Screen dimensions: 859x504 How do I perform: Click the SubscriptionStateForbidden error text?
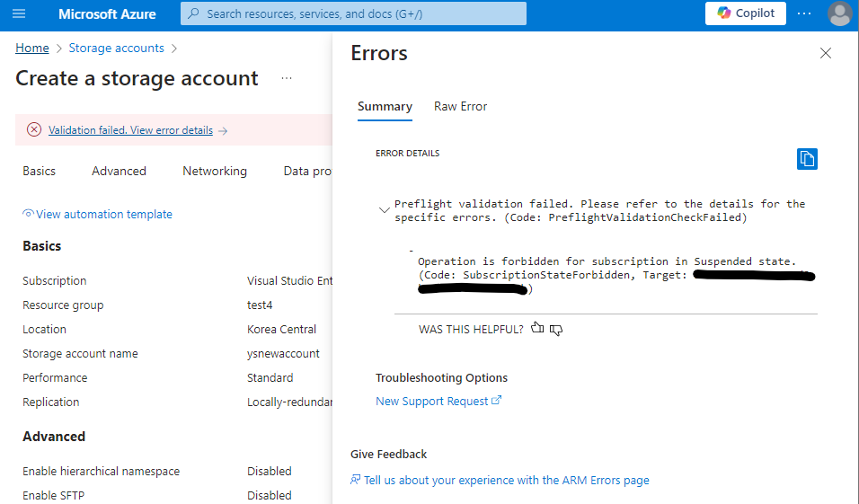click(x=546, y=275)
